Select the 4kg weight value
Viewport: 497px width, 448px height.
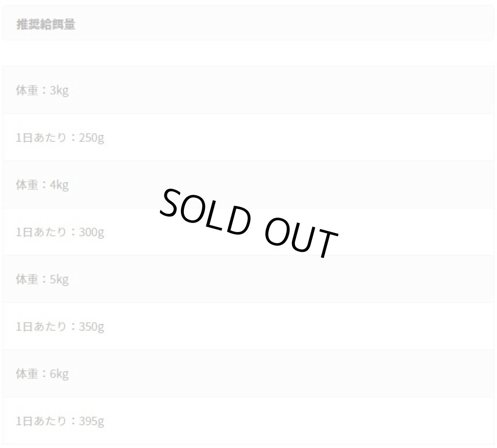pyautogui.click(x=59, y=185)
